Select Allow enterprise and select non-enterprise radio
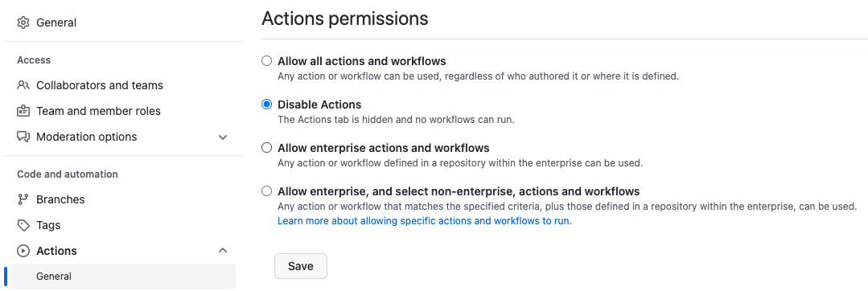 click(267, 191)
